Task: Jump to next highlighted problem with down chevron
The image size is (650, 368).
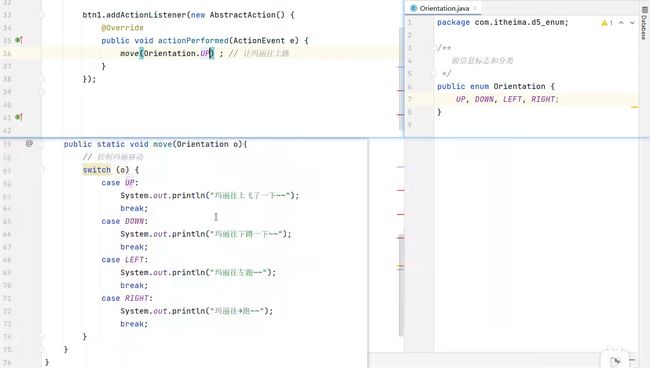Action: (632, 23)
